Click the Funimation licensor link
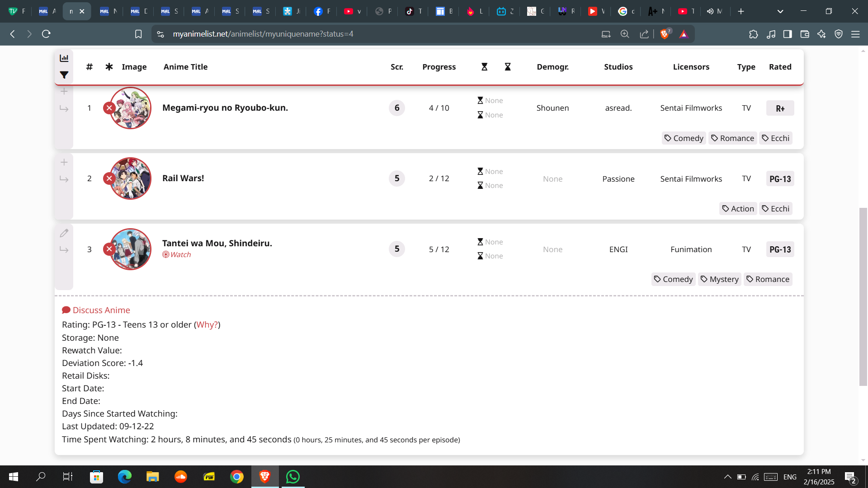 (x=691, y=249)
